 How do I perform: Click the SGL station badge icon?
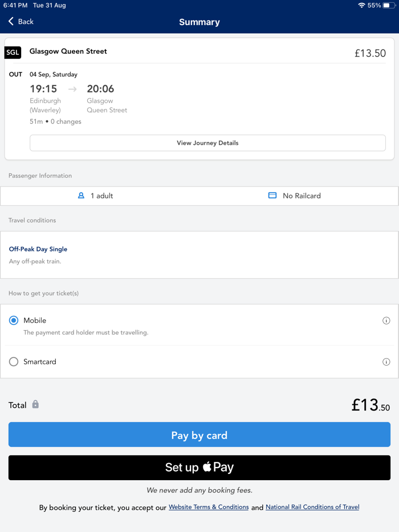tap(13, 52)
